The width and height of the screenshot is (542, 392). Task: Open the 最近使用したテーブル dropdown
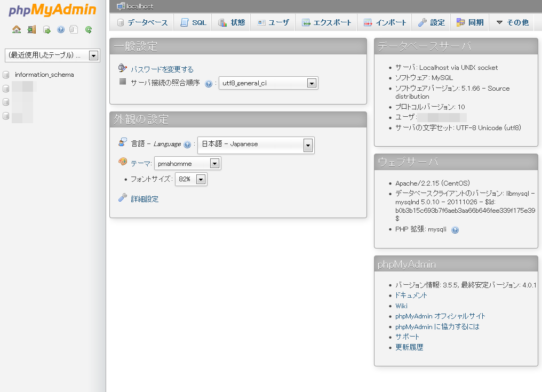pos(52,55)
